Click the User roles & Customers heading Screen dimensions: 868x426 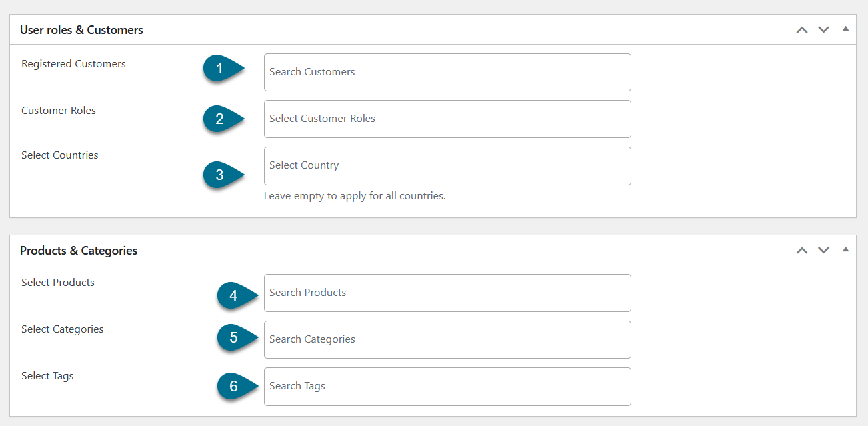click(x=81, y=30)
